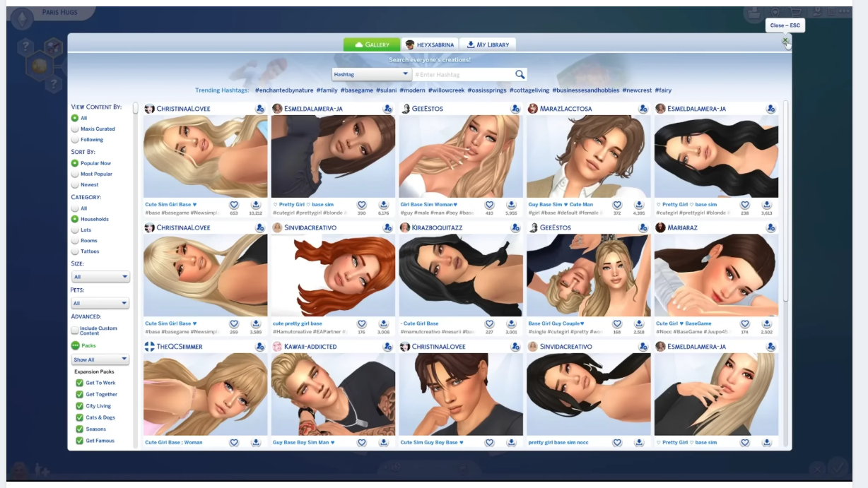Open the heyxsabrina profile tab
Screen dimensions: 868x488
430,44
